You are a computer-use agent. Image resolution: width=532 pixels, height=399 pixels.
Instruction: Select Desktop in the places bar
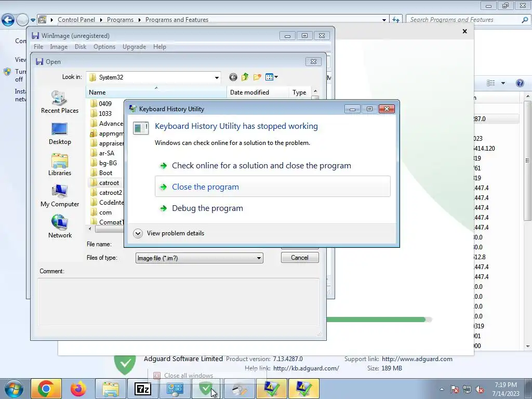[60, 134]
